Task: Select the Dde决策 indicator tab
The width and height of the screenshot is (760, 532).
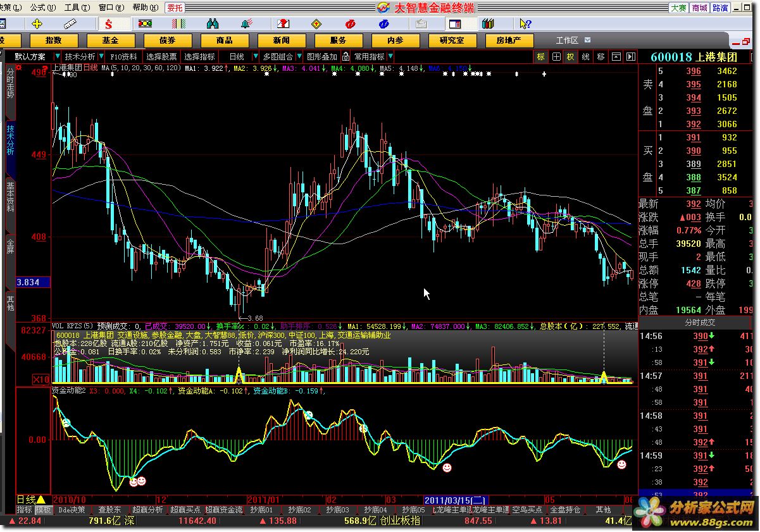Action: [72, 509]
